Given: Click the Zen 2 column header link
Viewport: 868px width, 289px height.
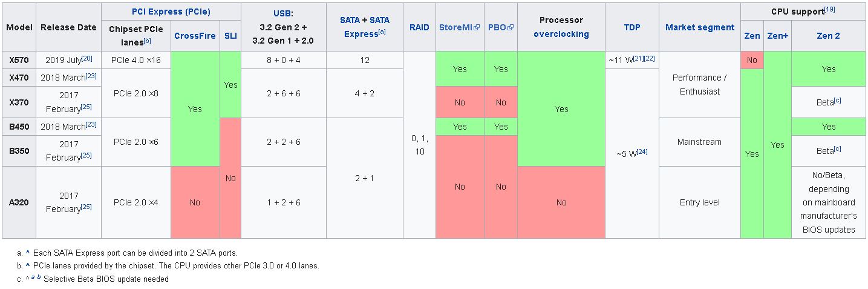Looking at the screenshot, I should pos(828,36).
